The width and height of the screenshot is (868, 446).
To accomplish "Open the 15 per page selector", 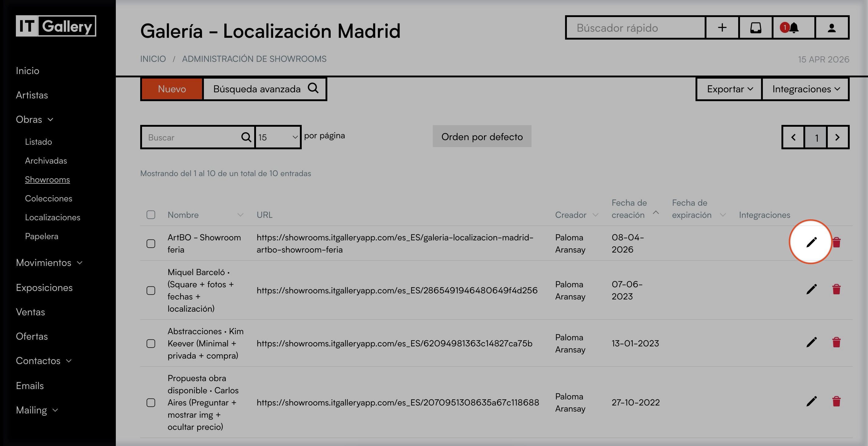I will click(278, 137).
